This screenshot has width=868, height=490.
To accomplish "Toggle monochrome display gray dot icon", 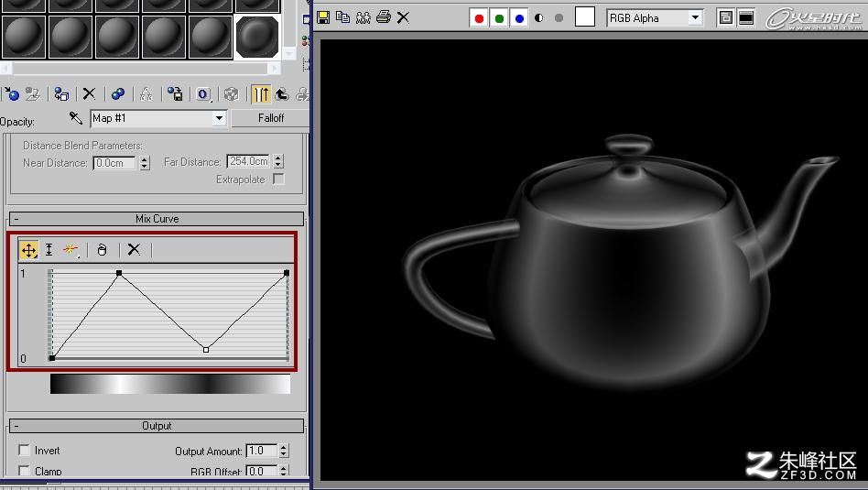I will 559,18.
